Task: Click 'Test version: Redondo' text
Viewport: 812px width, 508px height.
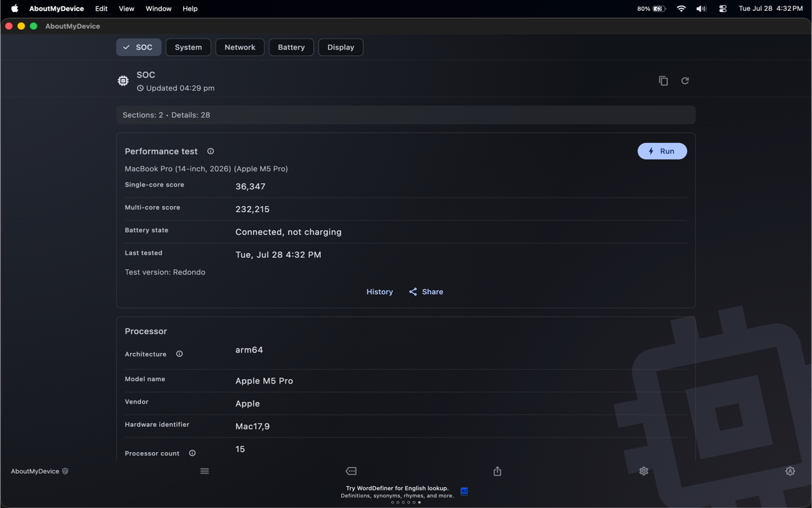Action: [165, 272]
